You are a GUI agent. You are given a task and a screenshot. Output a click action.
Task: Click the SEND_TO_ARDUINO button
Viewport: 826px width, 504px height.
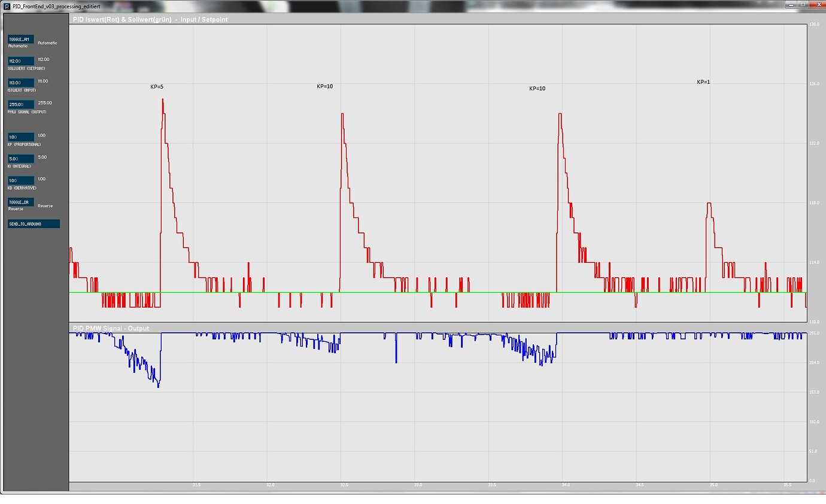(34, 224)
